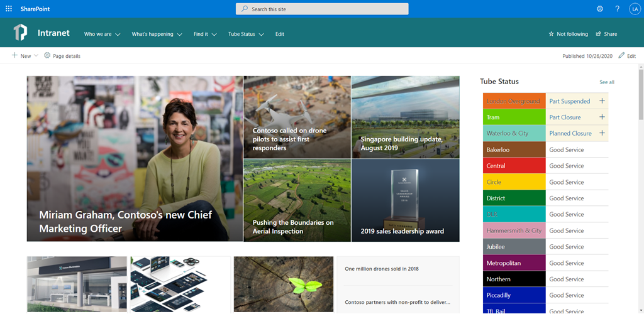The image size is (644, 314).
Task: Click the Share icon
Action: tap(599, 34)
